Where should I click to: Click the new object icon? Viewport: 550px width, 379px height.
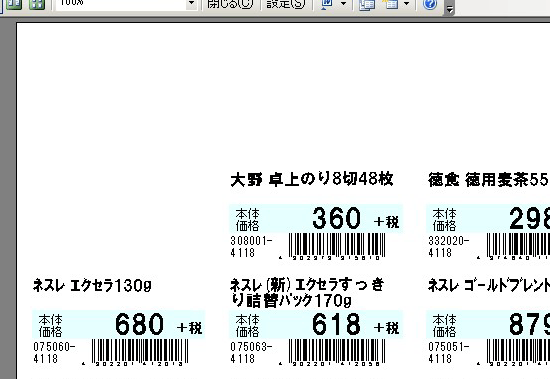click(x=390, y=4)
